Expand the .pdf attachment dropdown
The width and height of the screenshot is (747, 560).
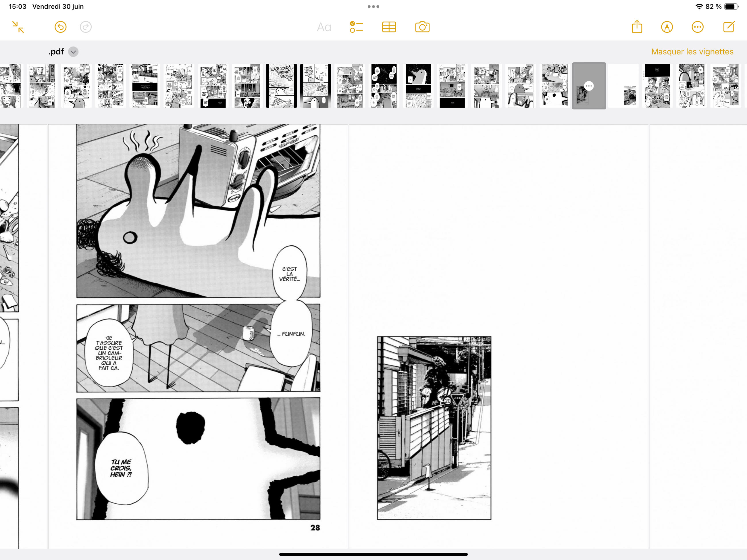[x=73, y=52]
